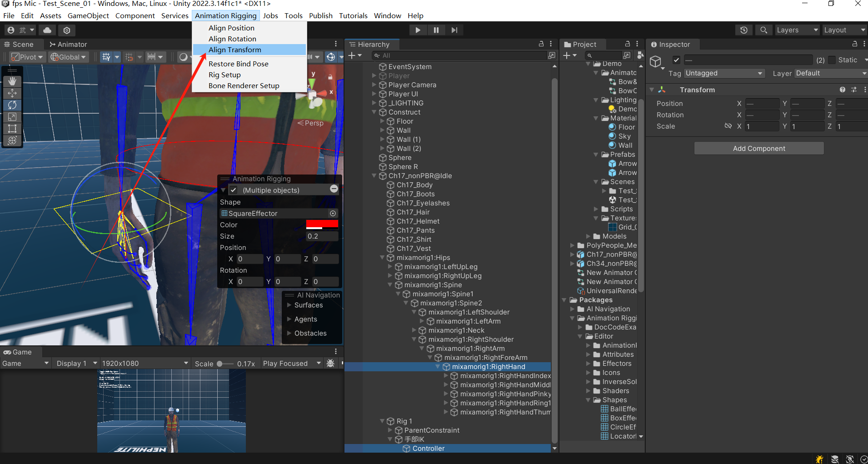The width and height of the screenshot is (868, 464).
Task: Click the Project add (+) button
Action: tap(569, 55)
